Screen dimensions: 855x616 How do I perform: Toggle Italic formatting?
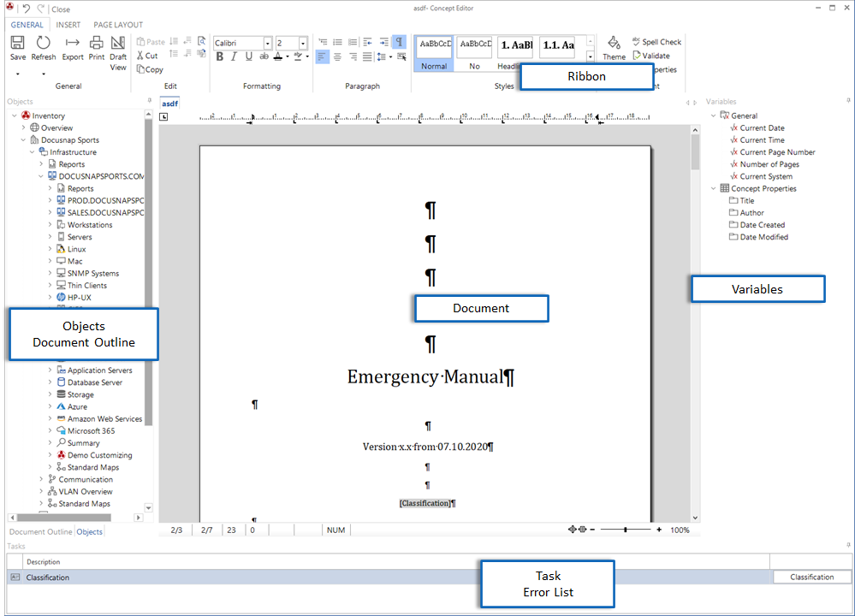click(234, 56)
